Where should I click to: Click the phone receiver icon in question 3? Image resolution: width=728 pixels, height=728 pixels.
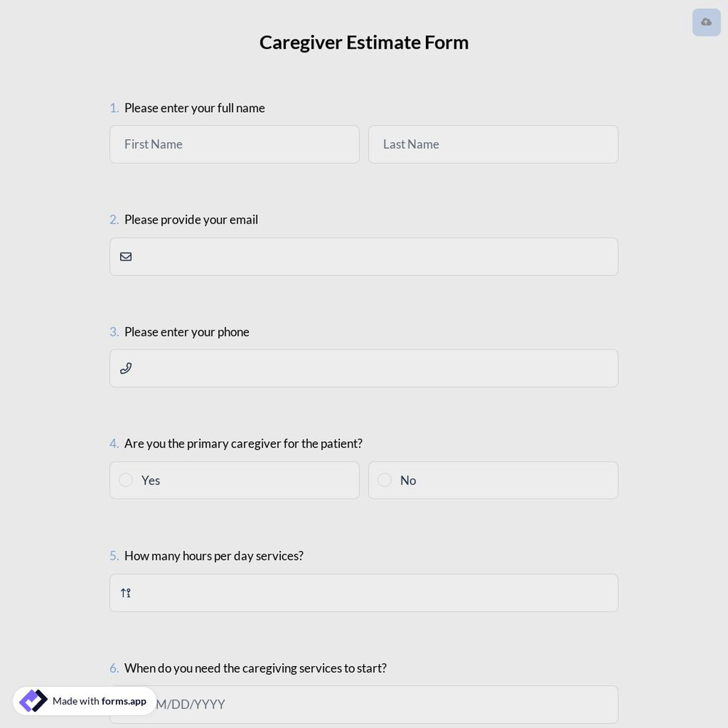125,368
